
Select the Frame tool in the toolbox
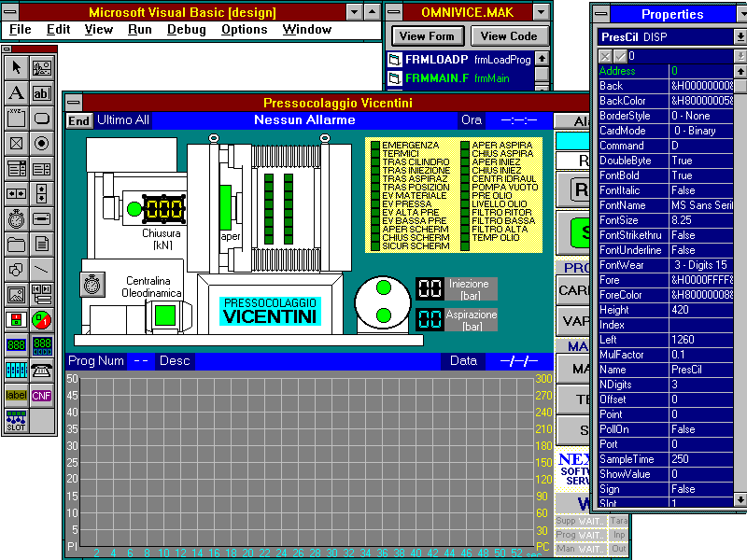(16, 119)
